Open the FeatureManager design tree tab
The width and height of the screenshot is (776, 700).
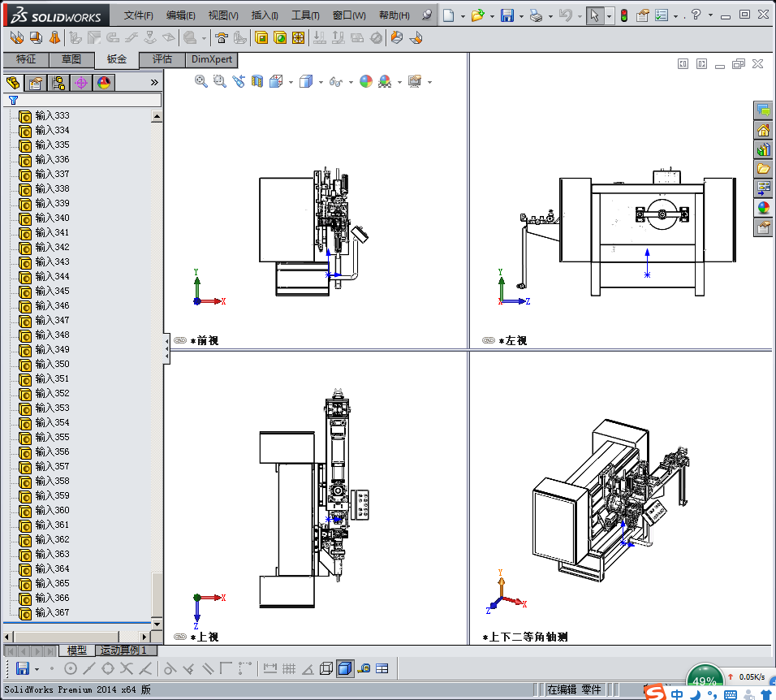(13, 83)
